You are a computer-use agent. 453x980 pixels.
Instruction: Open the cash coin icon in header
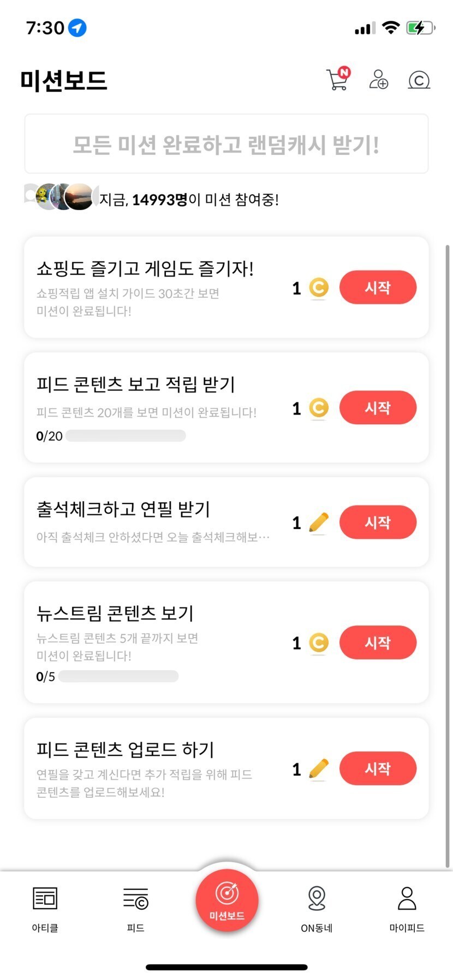419,80
